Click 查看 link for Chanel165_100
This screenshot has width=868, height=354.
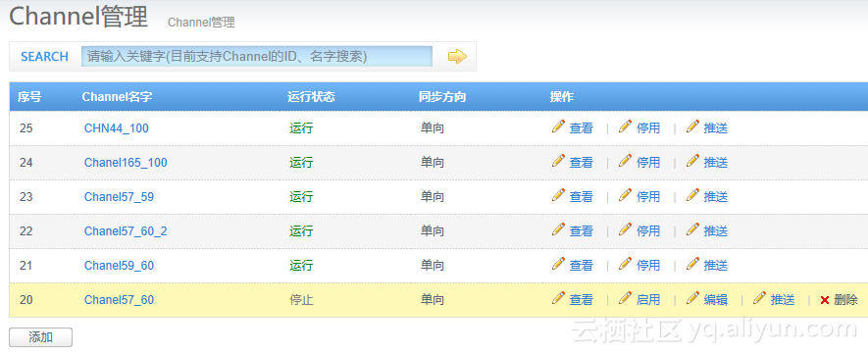point(582,163)
